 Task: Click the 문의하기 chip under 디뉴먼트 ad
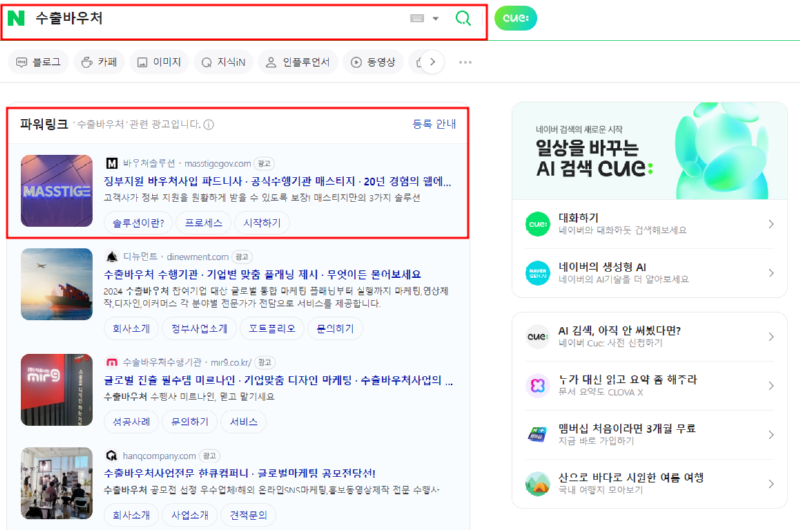[335, 329]
